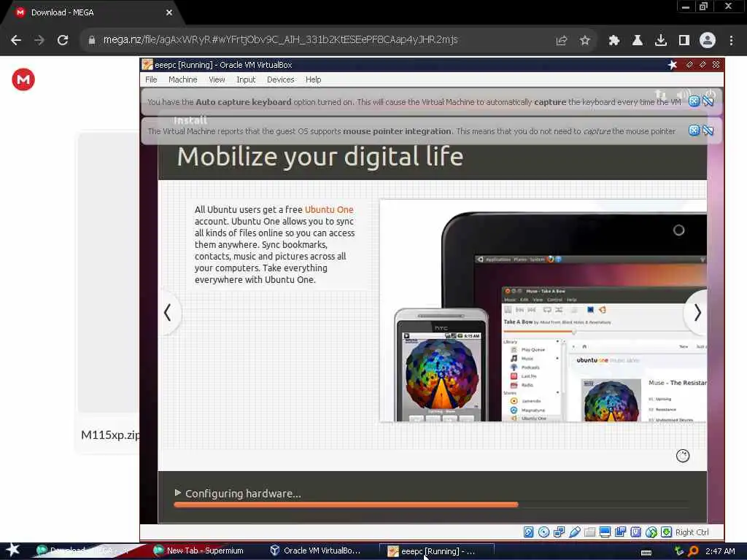Screen dimensions: 747x560
Task: Go to the next installer slide
Action: pyautogui.click(x=697, y=313)
